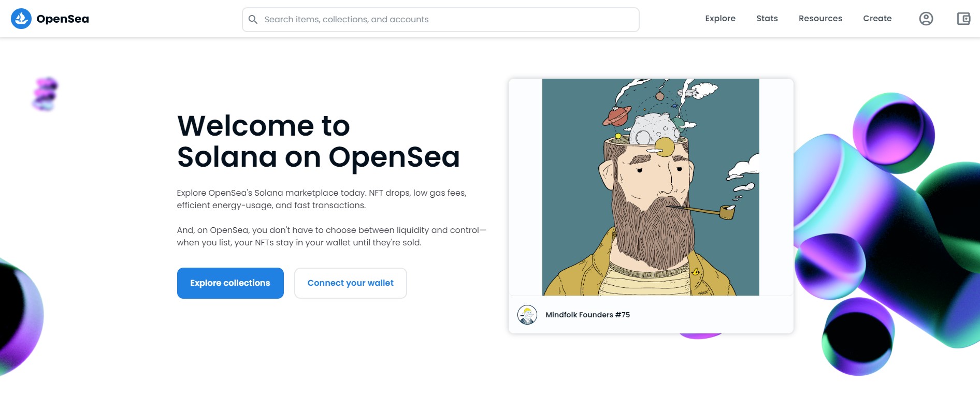
Task: Click the OpenSea ship logo icon
Action: [x=21, y=19]
